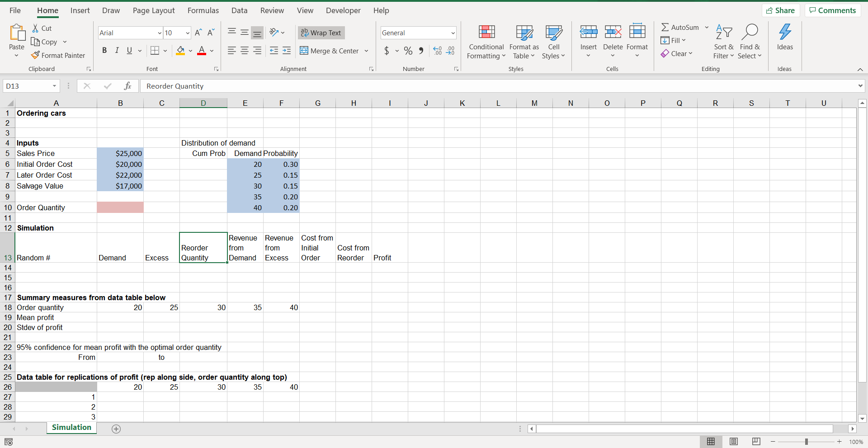Viewport: 868px width, 448px height.
Task: Open the Fill dropdown
Action: coord(673,40)
